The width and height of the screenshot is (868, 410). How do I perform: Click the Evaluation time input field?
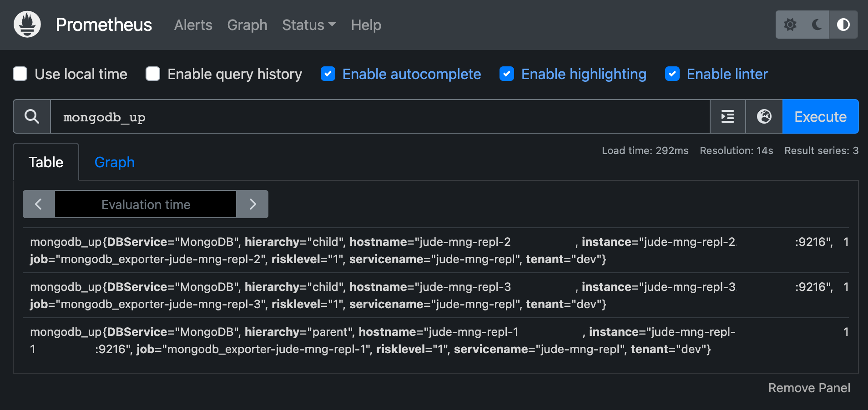click(x=146, y=204)
